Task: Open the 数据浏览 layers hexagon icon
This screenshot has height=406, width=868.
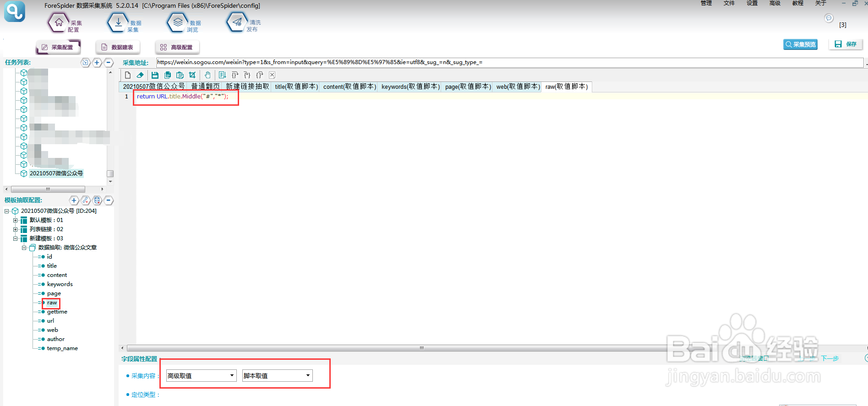Action: pos(178,22)
